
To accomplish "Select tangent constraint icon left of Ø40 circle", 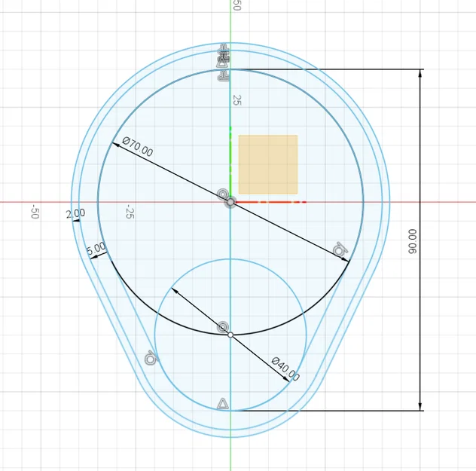I will pyautogui.click(x=151, y=357).
